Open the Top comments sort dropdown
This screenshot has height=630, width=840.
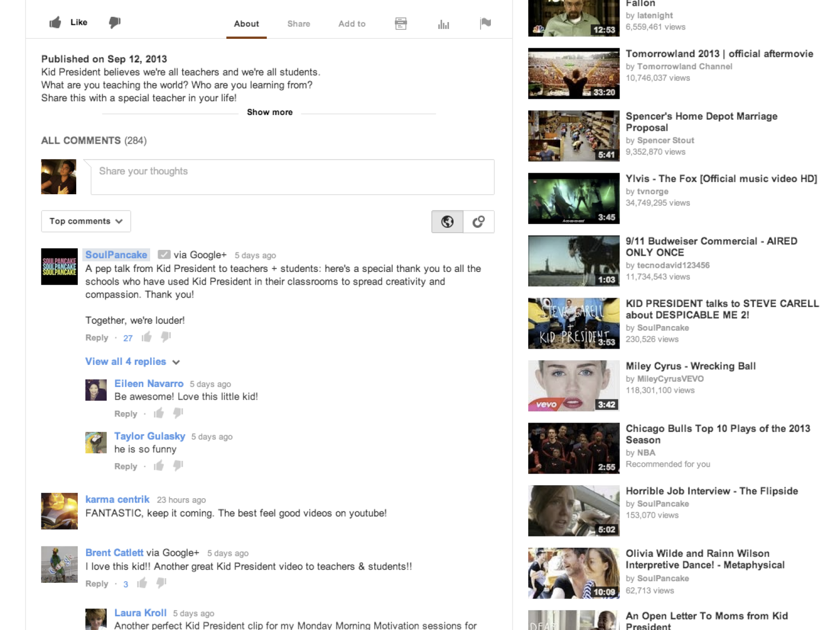point(86,222)
